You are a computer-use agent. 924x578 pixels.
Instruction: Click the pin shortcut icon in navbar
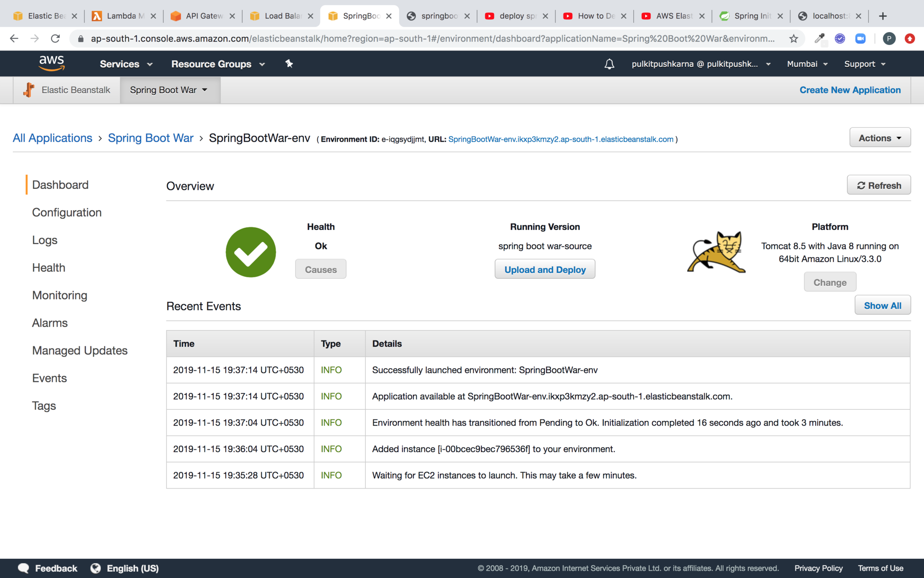point(289,64)
